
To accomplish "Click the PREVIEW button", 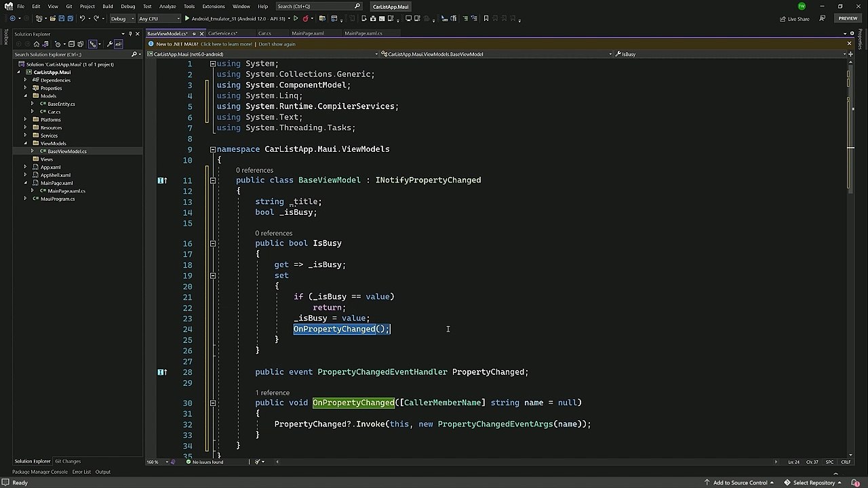I will coord(848,18).
